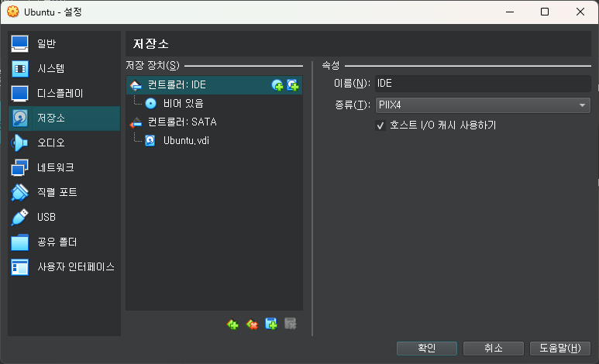Open the 시스템 settings category

click(x=64, y=69)
